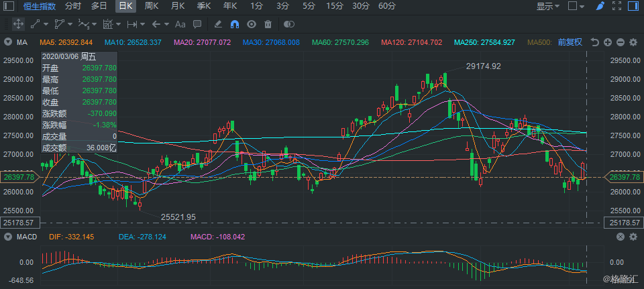This screenshot has height=289, width=644.
Task: Switch to the 周K tab
Action: click(152, 6)
